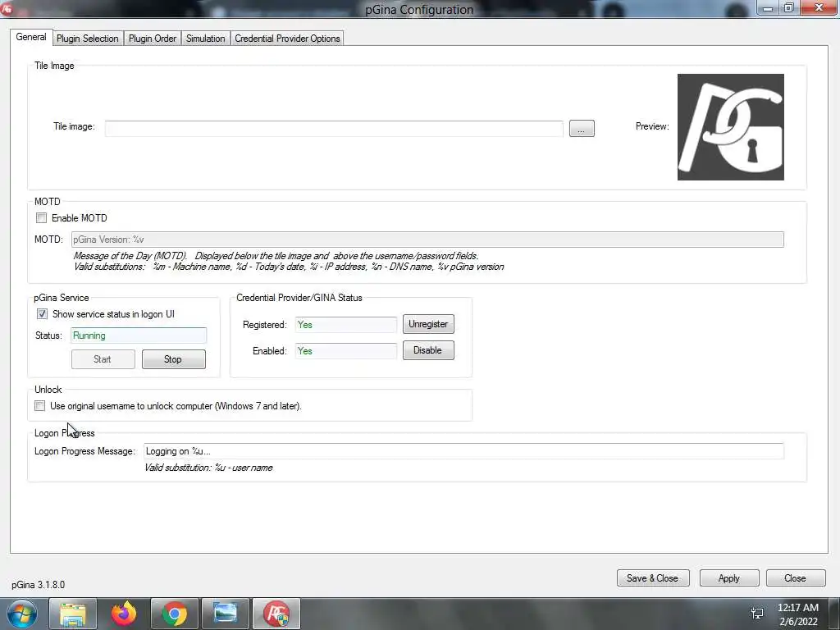Click Save & Close
Viewport: 840px width, 630px height.
652,578
